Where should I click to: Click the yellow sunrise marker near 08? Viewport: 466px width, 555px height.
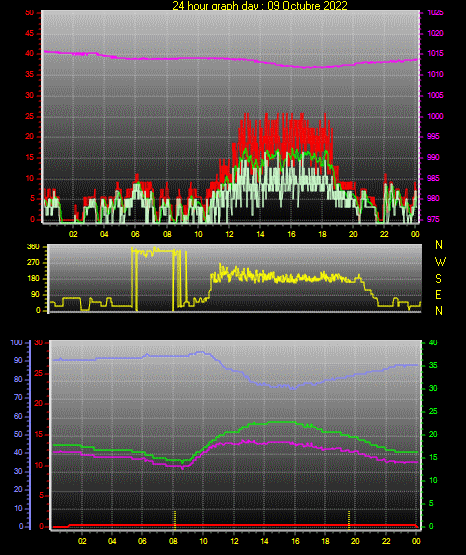coord(174,520)
